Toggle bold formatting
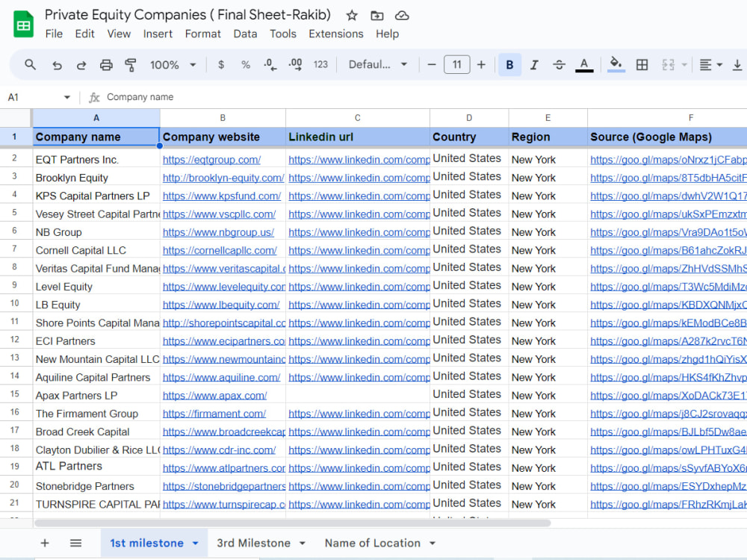Image resolution: width=747 pixels, height=560 pixels. pos(509,64)
